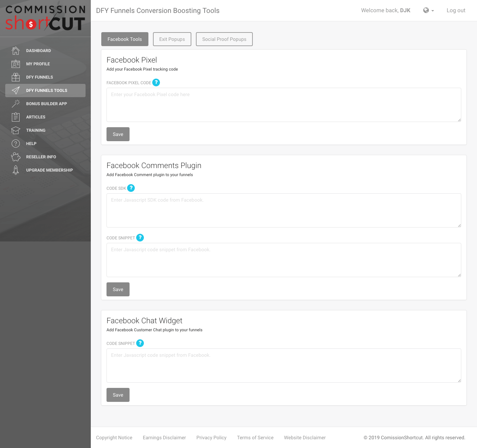Screen dimensions: 477x448
Task: Click the Facebook Pixel section heading
Action: 132,60
